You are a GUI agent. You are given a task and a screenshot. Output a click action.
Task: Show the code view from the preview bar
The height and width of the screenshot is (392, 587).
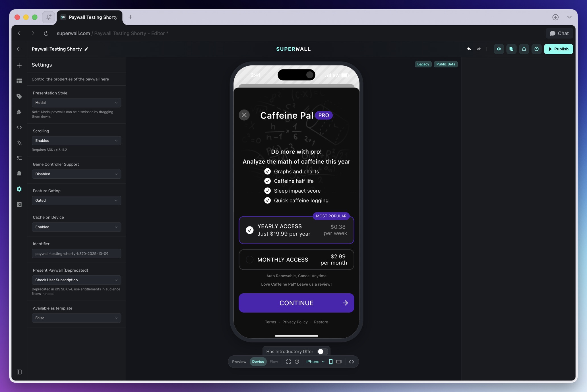352,362
